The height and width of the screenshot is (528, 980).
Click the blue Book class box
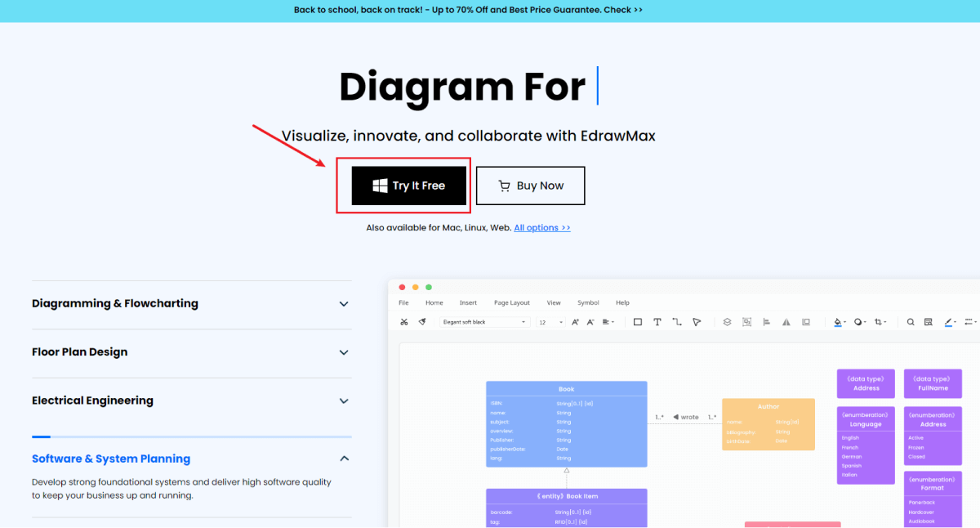pos(566,424)
